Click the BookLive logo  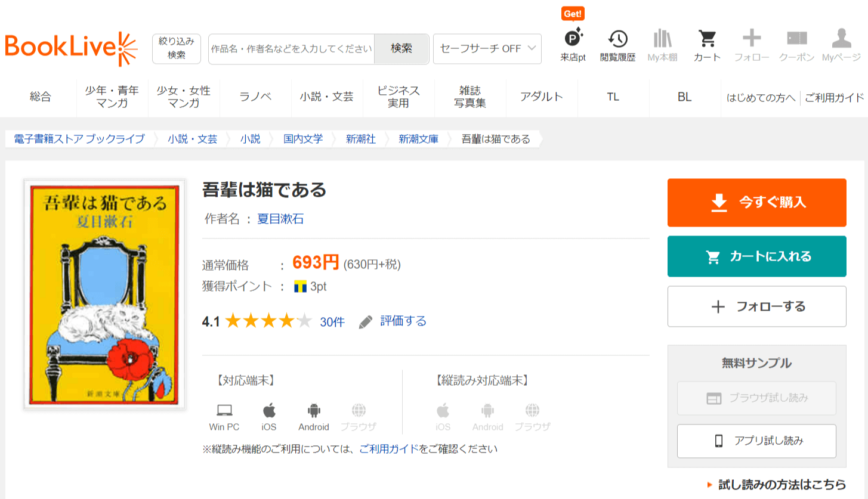tap(71, 48)
